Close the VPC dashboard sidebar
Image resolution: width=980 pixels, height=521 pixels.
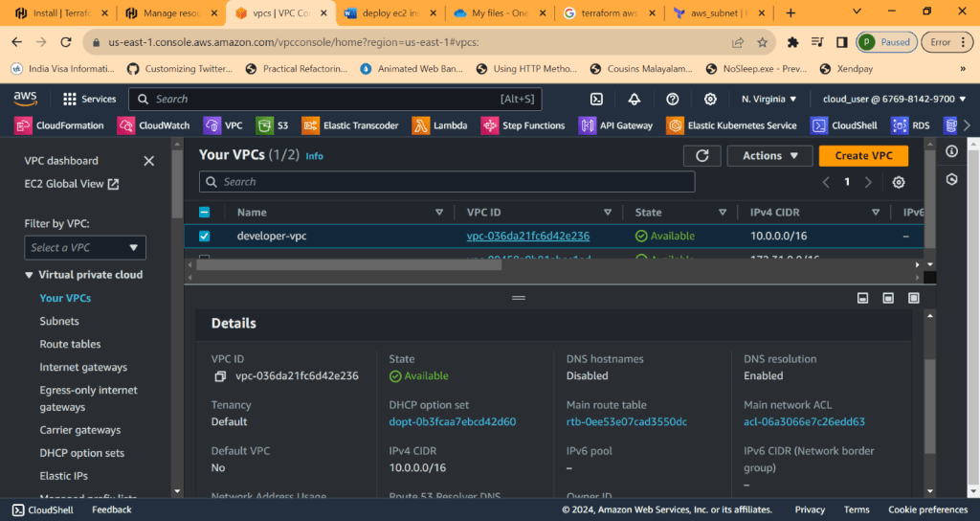pos(148,161)
